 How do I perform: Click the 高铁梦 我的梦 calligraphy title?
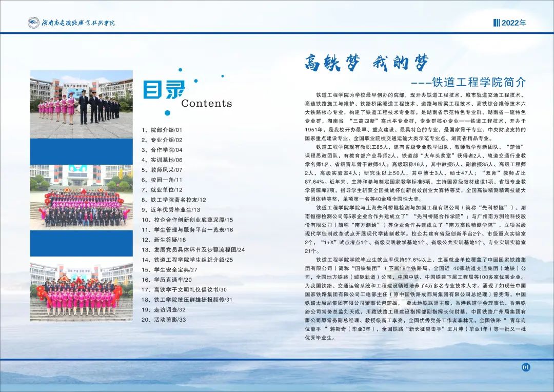(x=367, y=63)
